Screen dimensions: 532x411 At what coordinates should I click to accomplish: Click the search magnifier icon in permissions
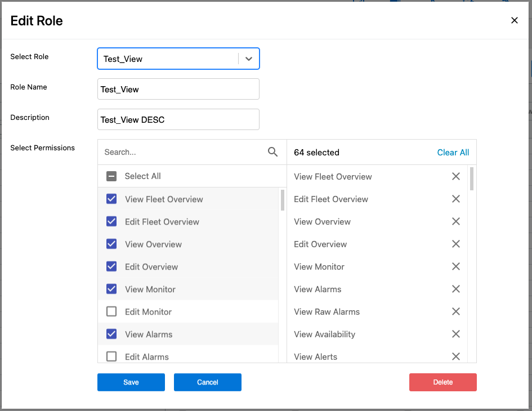272,152
